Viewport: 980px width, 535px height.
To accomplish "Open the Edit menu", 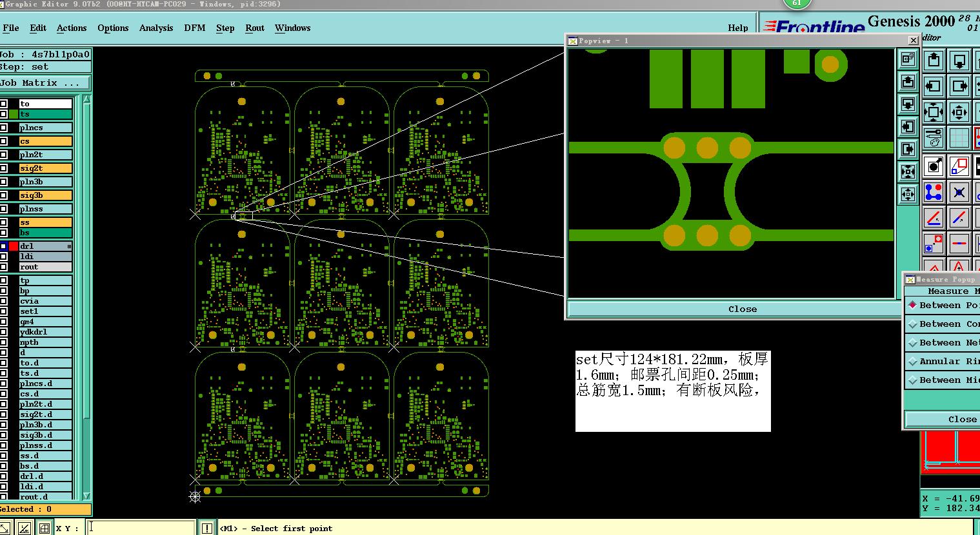I will 38,28.
